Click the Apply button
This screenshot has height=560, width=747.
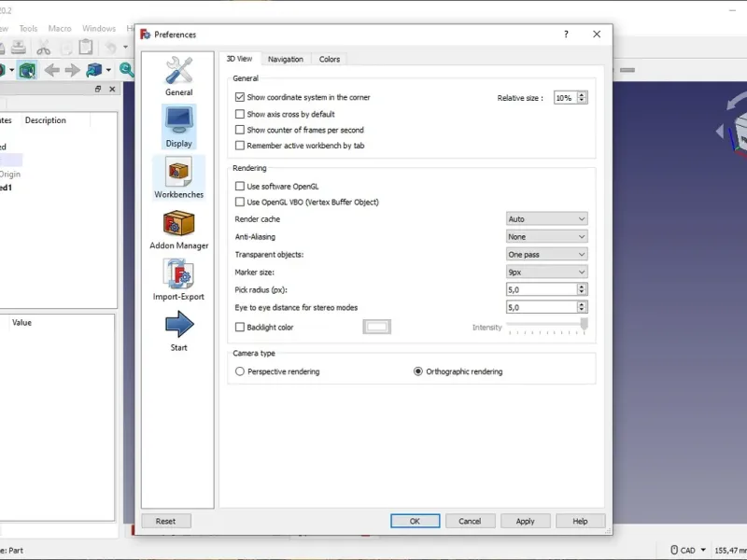tap(525, 521)
